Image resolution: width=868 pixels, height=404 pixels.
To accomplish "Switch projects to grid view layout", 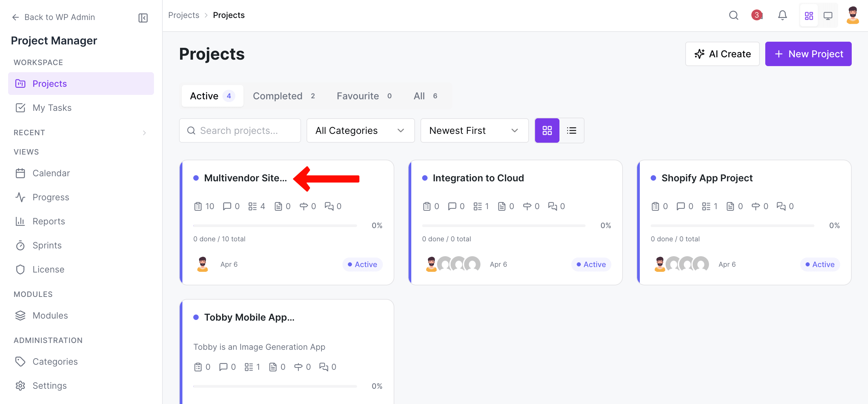I will pos(547,130).
